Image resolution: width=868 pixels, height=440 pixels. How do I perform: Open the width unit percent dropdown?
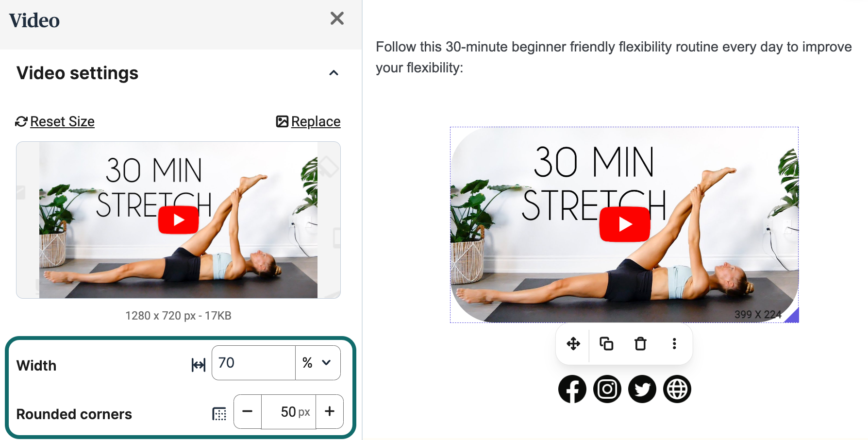pos(318,363)
